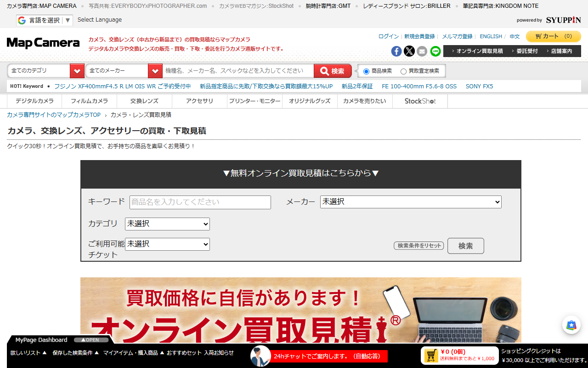Open the StockShot menu item
This screenshot has height=368, width=588.
tap(420, 101)
